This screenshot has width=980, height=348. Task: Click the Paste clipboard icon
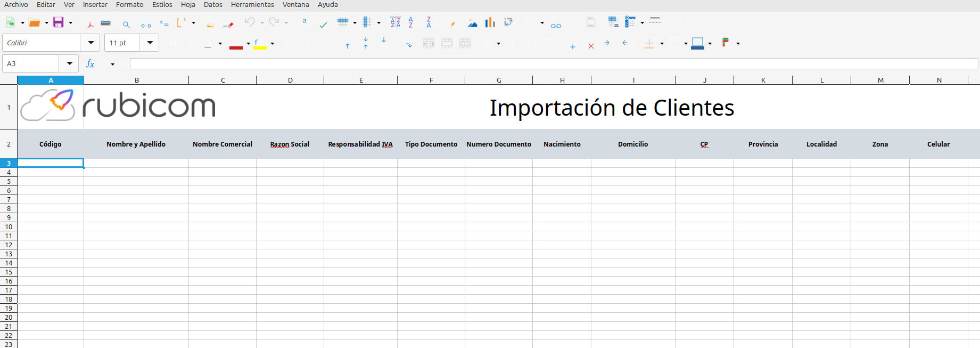pos(182,22)
